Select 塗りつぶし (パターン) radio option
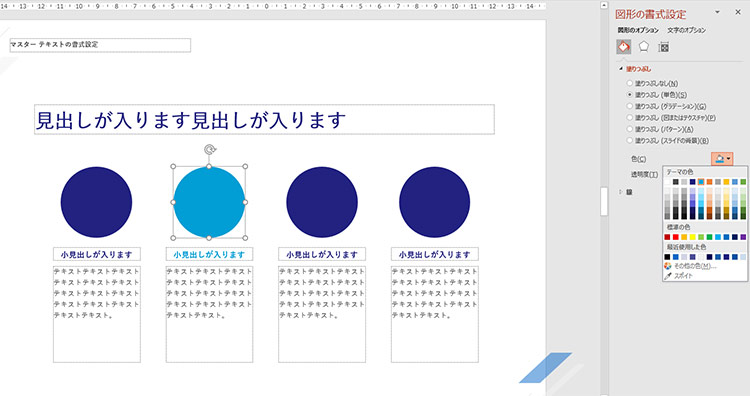The width and height of the screenshot is (750, 396). tap(660, 129)
